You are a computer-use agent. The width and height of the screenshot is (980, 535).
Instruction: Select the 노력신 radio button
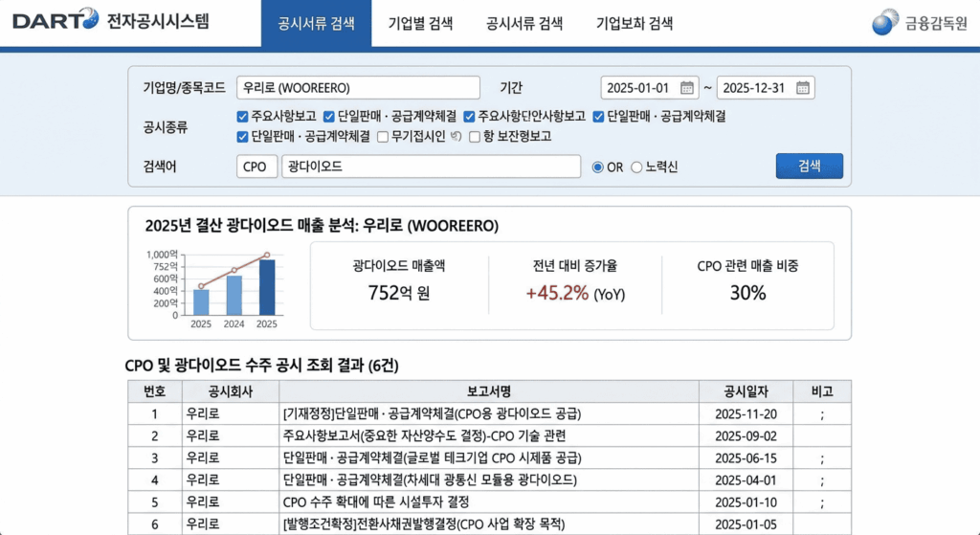click(636, 167)
